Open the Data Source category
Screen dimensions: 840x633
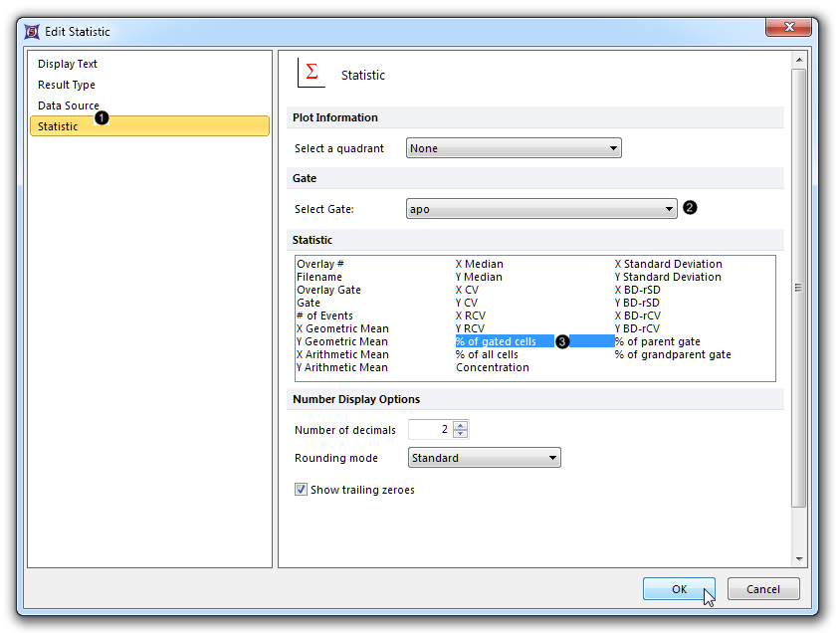69,105
